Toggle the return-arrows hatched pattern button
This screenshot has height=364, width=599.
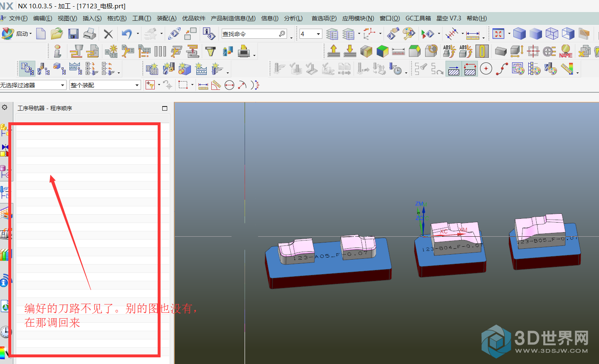coord(470,69)
